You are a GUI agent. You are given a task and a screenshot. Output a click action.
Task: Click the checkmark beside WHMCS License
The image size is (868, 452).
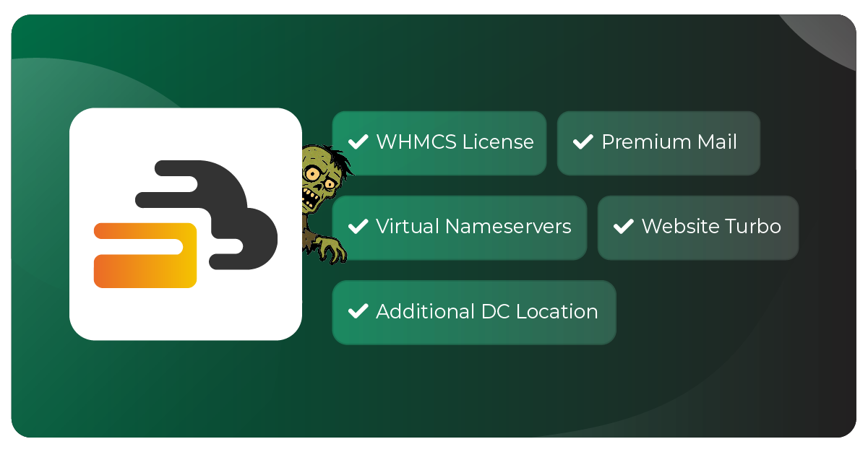[x=358, y=142]
